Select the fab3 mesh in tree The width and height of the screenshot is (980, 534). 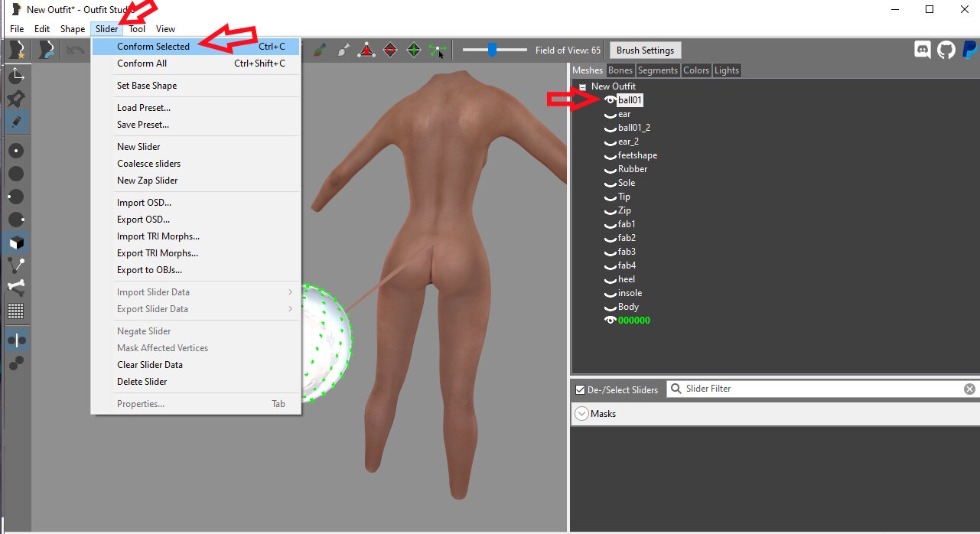click(x=627, y=252)
